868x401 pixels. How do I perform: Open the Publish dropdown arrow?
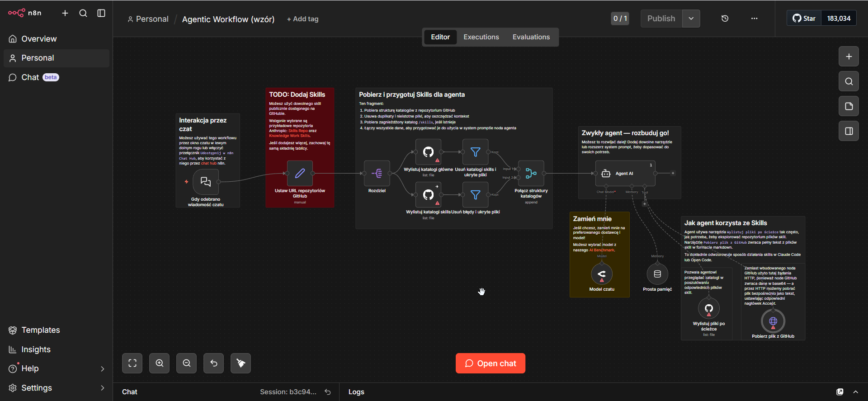point(691,19)
